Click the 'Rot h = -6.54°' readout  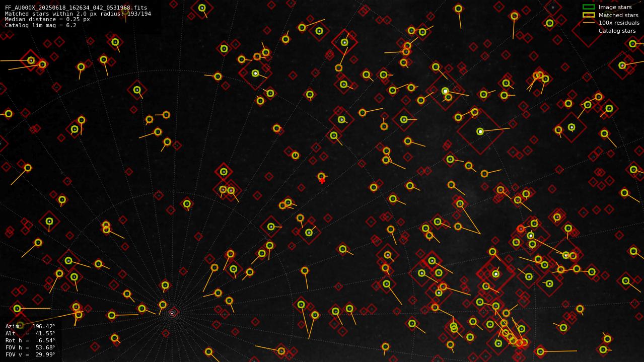(x=30, y=340)
